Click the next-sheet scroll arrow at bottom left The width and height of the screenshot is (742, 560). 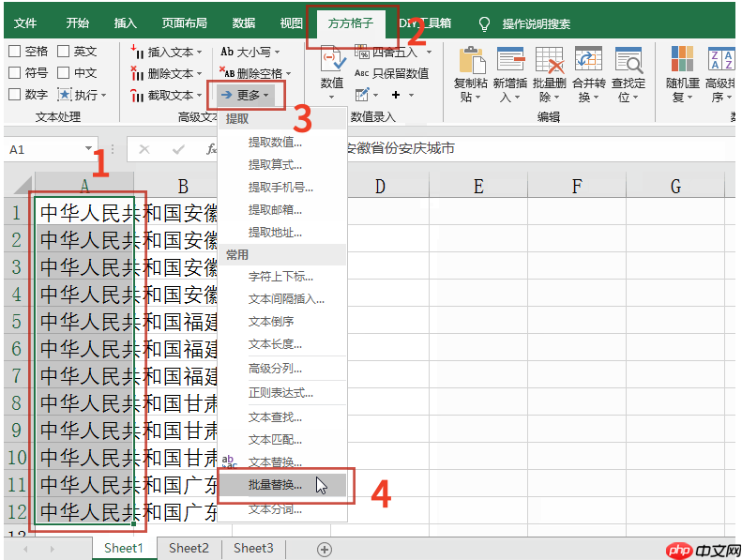coord(52,549)
